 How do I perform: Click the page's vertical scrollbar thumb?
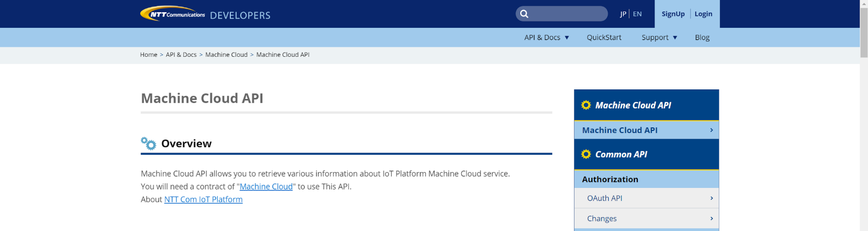click(x=863, y=32)
